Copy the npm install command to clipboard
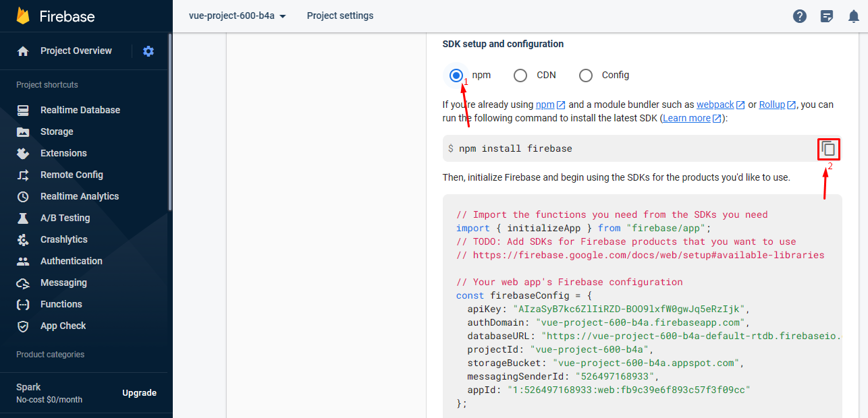 828,148
